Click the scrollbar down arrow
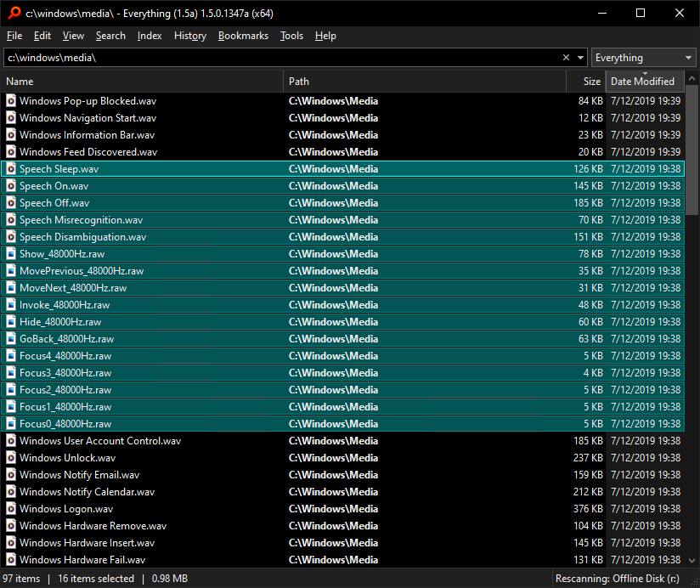The width and height of the screenshot is (700, 588). tap(692, 560)
